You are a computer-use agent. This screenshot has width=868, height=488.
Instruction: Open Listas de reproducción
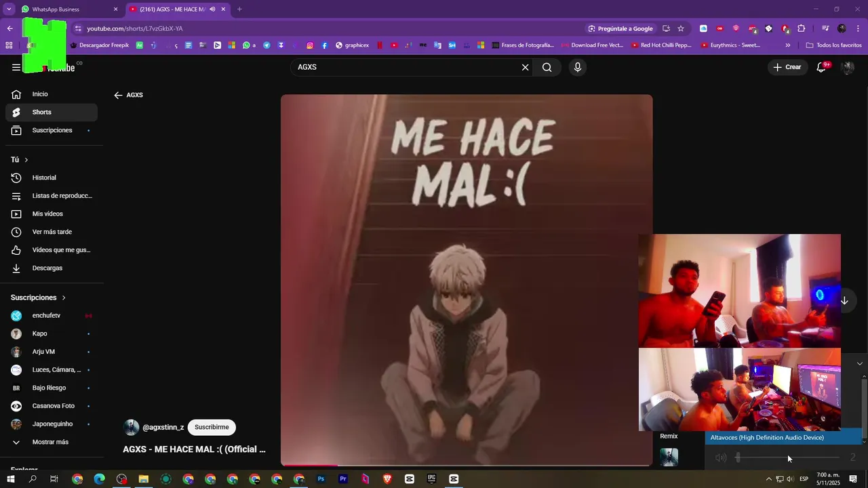pos(52,196)
